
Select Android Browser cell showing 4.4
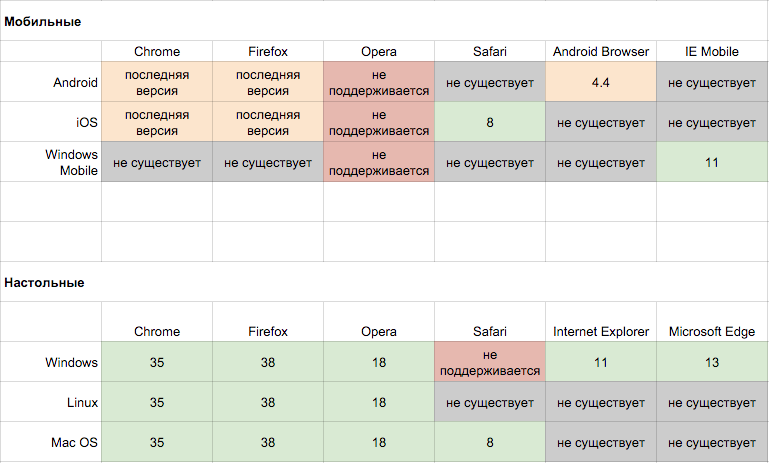(x=600, y=82)
